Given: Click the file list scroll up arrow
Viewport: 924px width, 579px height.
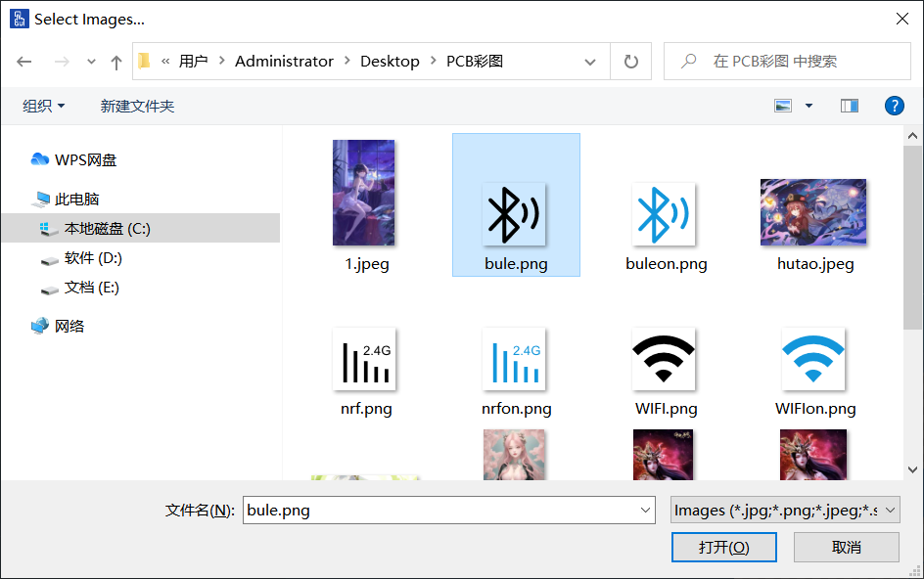Looking at the screenshot, I should 913,136.
